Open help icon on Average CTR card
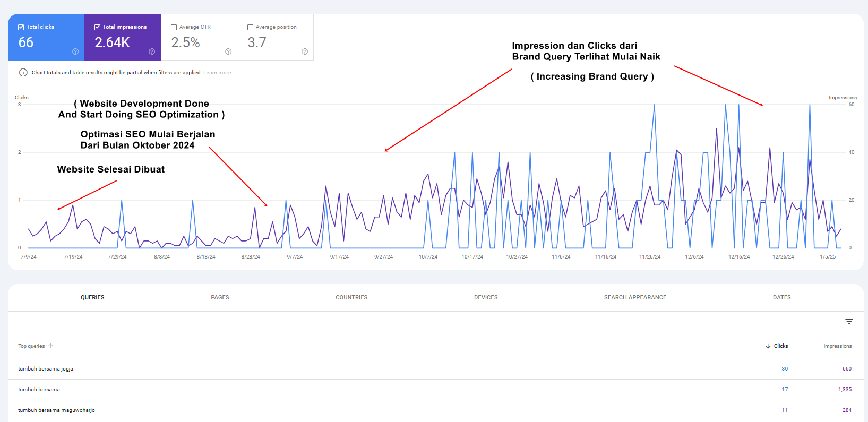This screenshot has height=422, width=868. click(228, 51)
